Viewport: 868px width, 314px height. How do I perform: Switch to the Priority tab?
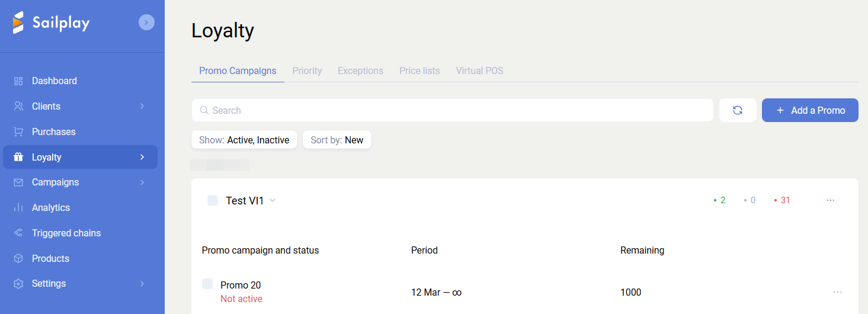point(307,71)
